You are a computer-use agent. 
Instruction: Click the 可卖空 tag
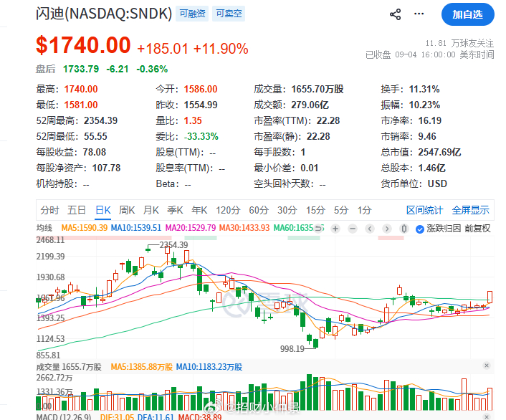click(229, 14)
